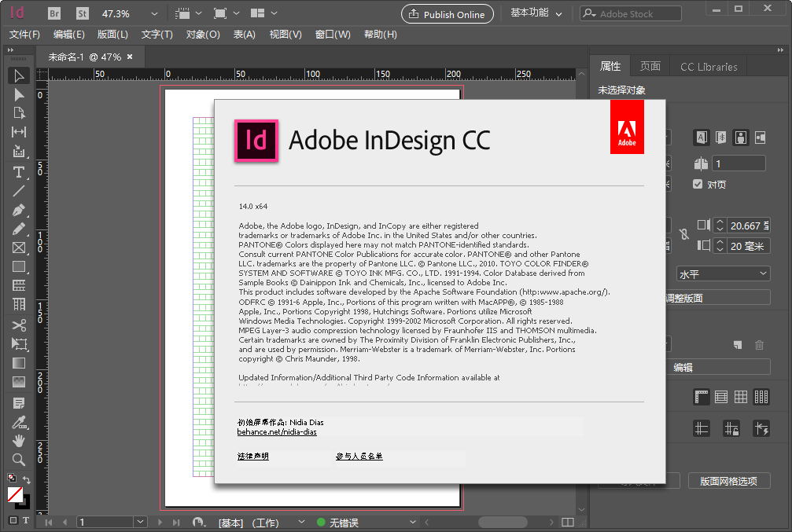
Task: Open the behance.net/nidia-dias link
Action: [277, 431]
